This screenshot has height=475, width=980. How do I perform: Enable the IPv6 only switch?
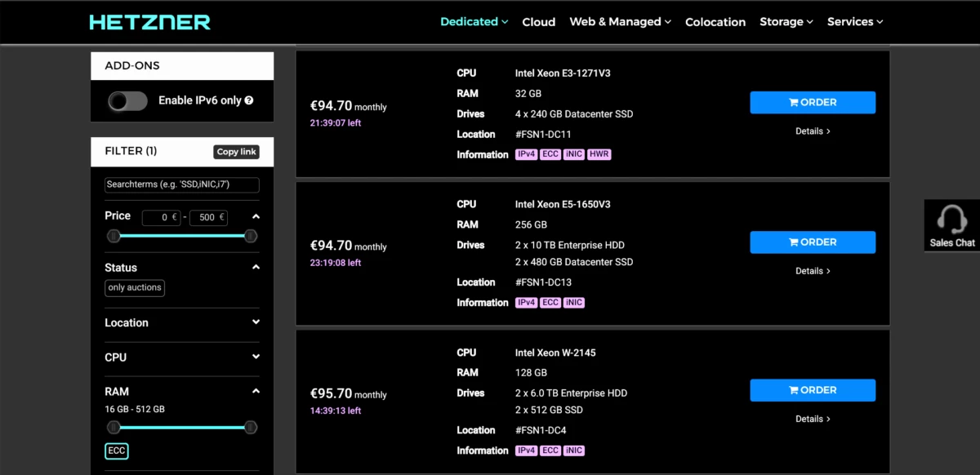(127, 100)
